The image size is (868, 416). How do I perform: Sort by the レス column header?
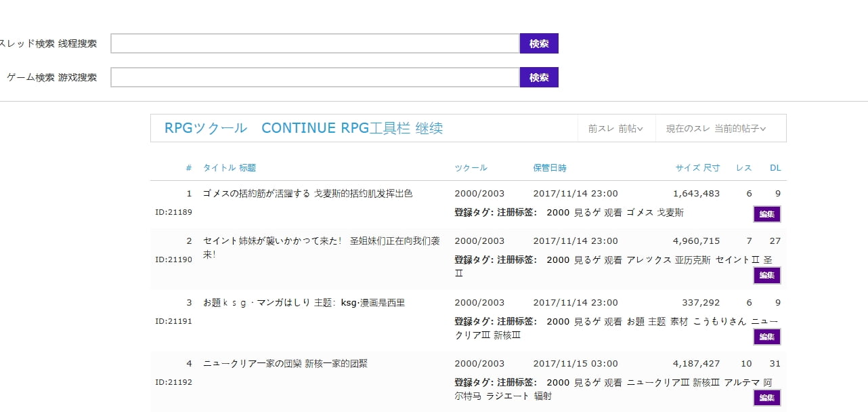click(x=743, y=168)
